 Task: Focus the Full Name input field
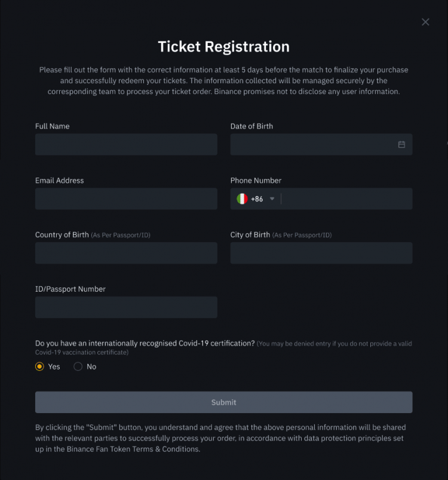coord(126,145)
